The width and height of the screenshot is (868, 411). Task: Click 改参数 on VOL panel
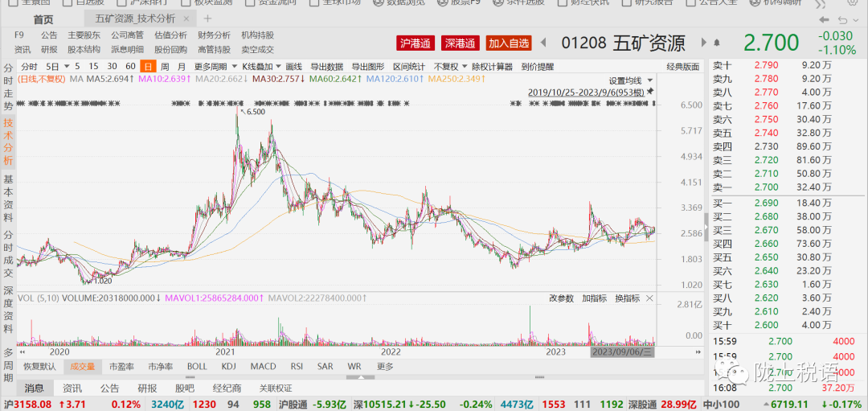[561, 298]
